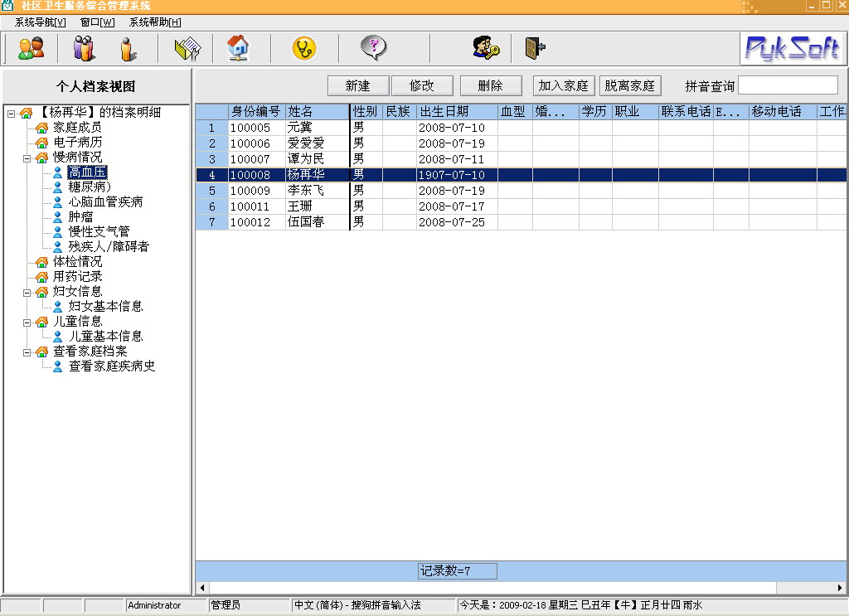Collapse the 查看家庭档案 tree node
849x616 pixels.
click(x=27, y=352)
